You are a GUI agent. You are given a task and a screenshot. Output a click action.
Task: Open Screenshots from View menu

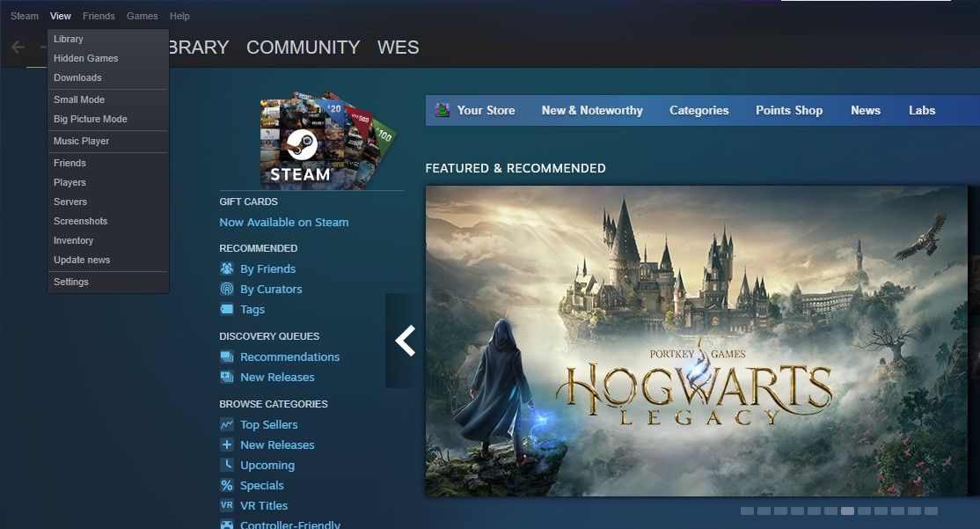(x=108, y=221)
